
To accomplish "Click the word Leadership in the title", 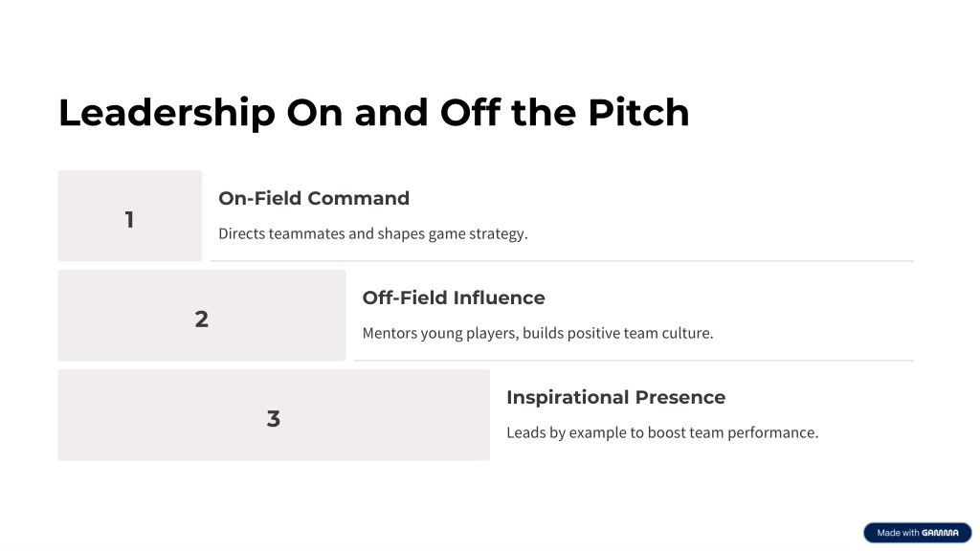I will click(x=167, y=113).
